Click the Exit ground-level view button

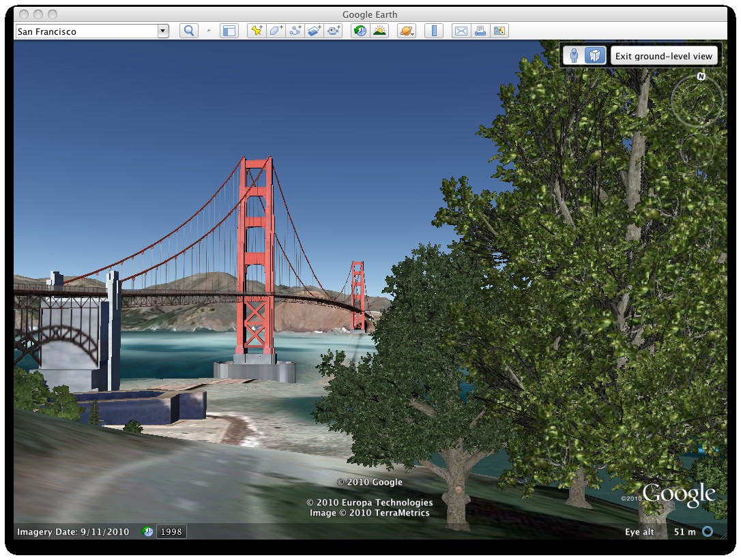click(664, 55)
